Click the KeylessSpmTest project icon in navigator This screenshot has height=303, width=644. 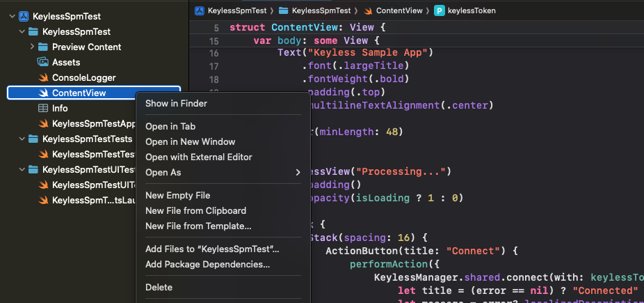tap(24, 17)
